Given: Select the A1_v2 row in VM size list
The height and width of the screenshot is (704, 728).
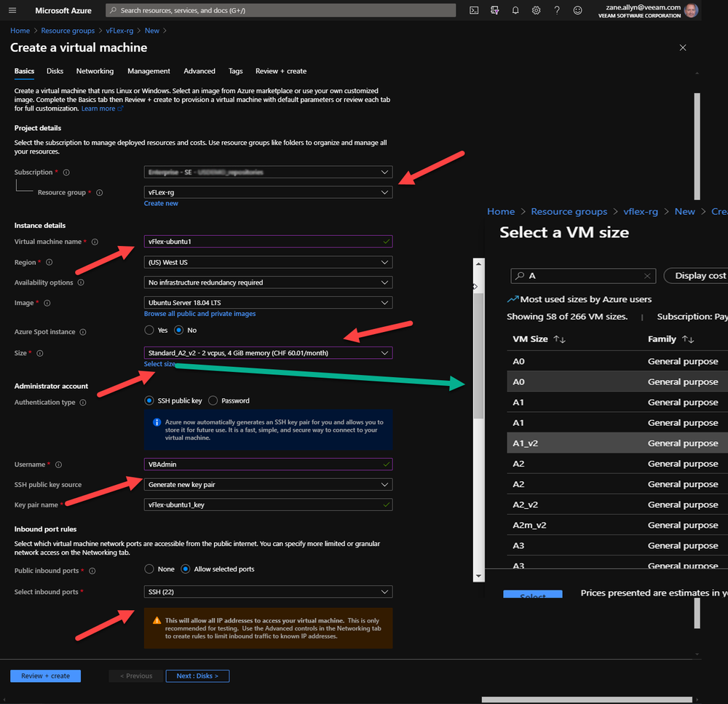Looking at the screenshot, I should click(617, 443).
